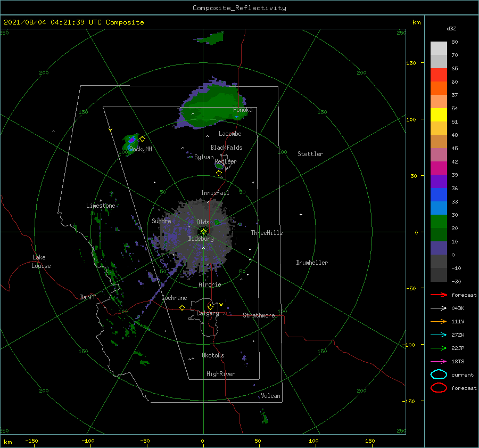The width and height of the screenshot is (479, 448).
Task: Click the red forecast arrow in legend
Action: (x=439, y=295)
